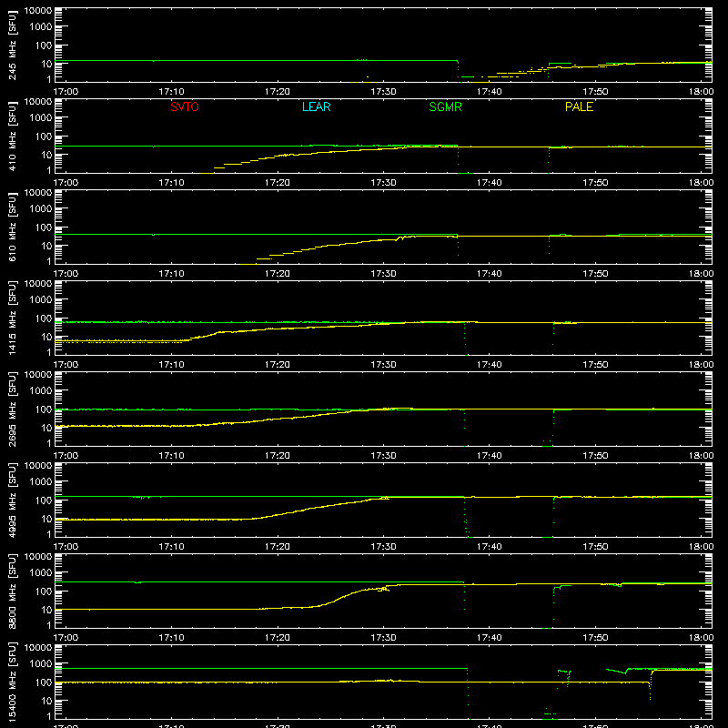Screen dimensions: 728x728
Task: Click '17:10' tick below the 245 MHz plot
Action: [171, 92]
